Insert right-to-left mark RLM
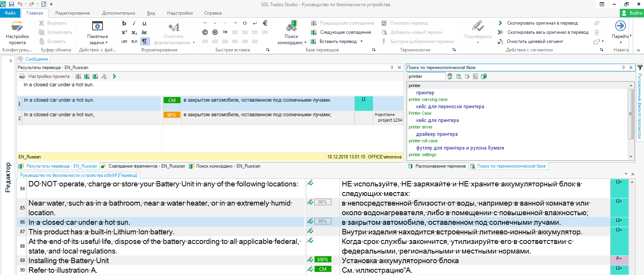Screen dimensions: 644x275 (x=134, y=41)
